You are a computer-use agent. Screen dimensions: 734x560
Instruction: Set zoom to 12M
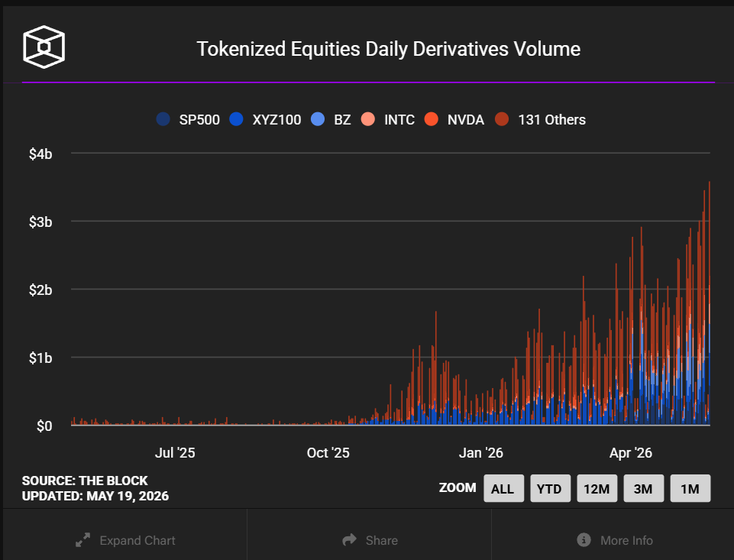tap(597, 488)
